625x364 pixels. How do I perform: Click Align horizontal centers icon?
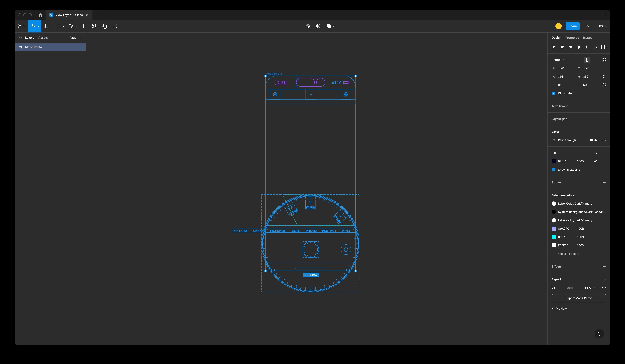pos(562,47)
